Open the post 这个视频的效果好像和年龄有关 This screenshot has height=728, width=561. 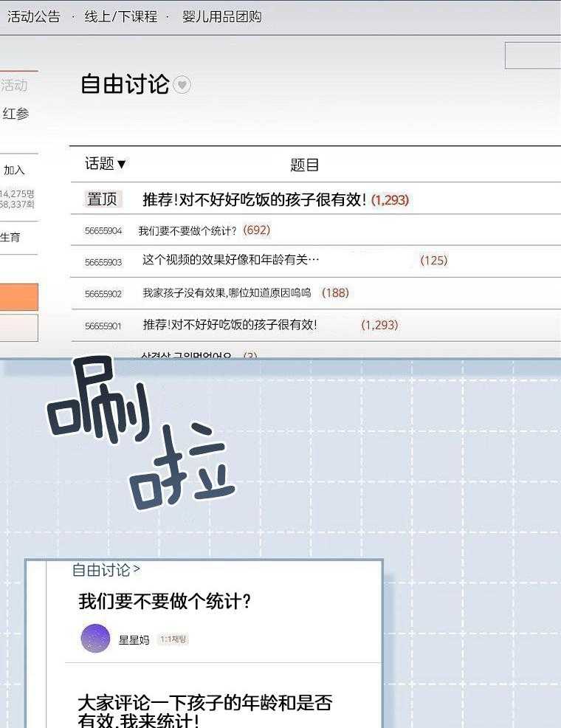click(230, 261)
